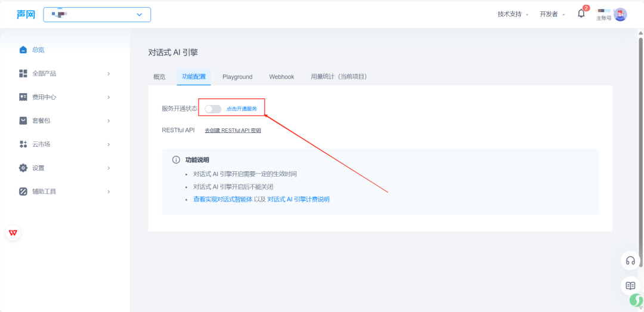
Task: Expand the 套餐包 chevron
Action: (x=109, y=121)
